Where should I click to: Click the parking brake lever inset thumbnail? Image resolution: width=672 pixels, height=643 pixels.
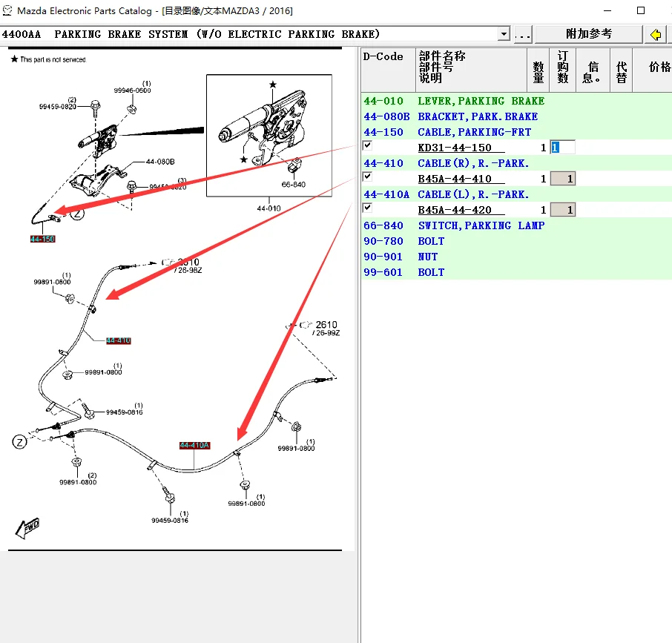click(269, 136)
